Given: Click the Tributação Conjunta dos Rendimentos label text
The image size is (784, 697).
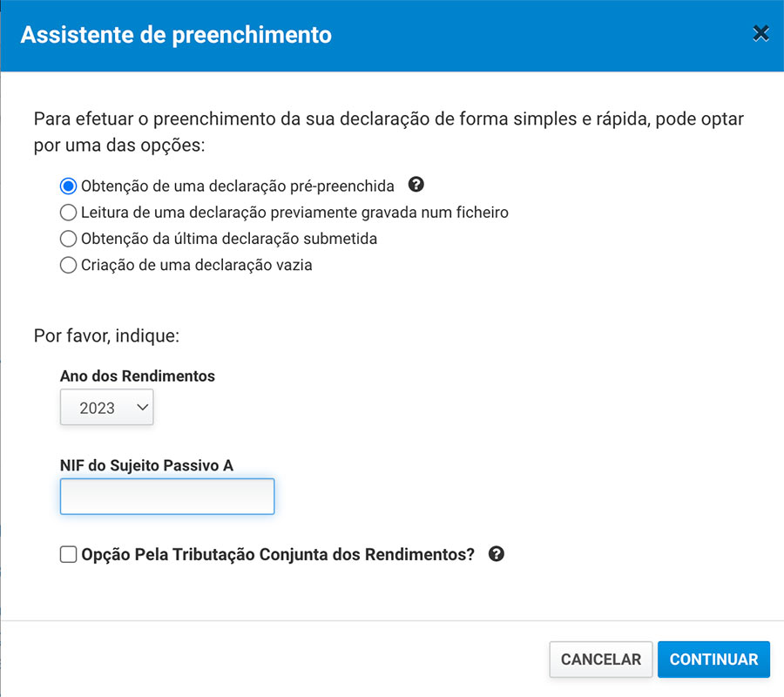Looking at the screenshot, I should point(278,554).
